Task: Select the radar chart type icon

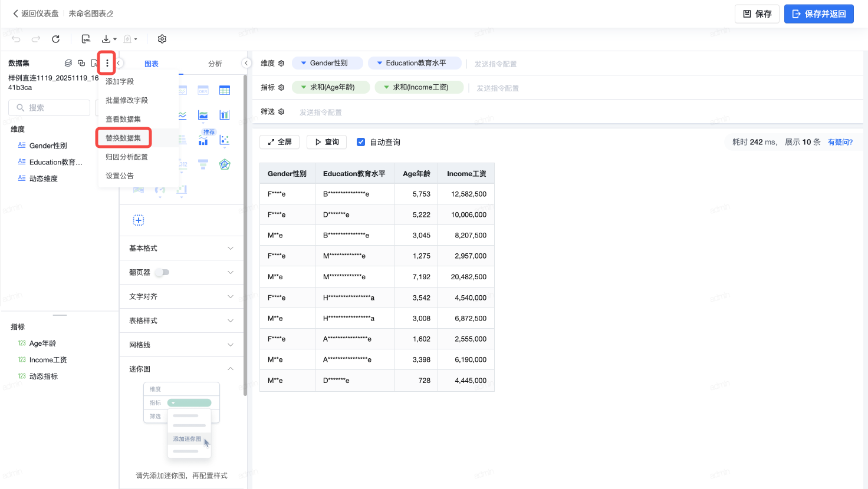Action: tap(225, 164)
